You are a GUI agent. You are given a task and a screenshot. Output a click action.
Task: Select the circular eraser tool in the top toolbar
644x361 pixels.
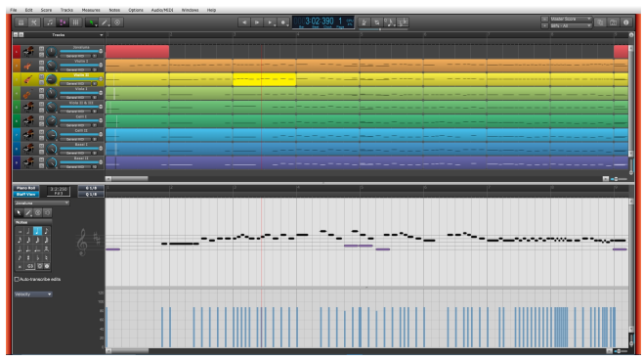coord(117,23)
